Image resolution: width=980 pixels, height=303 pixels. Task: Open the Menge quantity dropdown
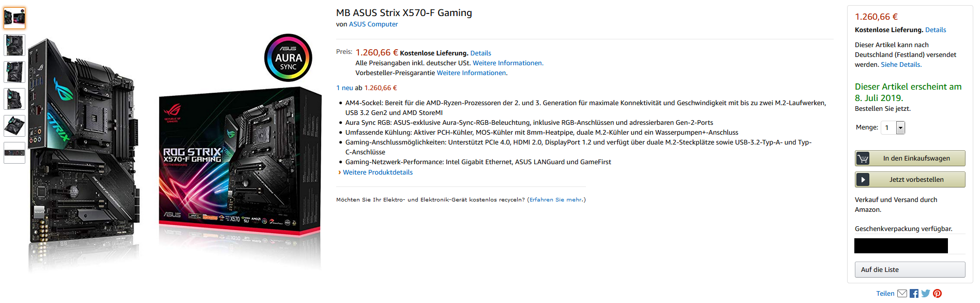click(x=900, y=127)
